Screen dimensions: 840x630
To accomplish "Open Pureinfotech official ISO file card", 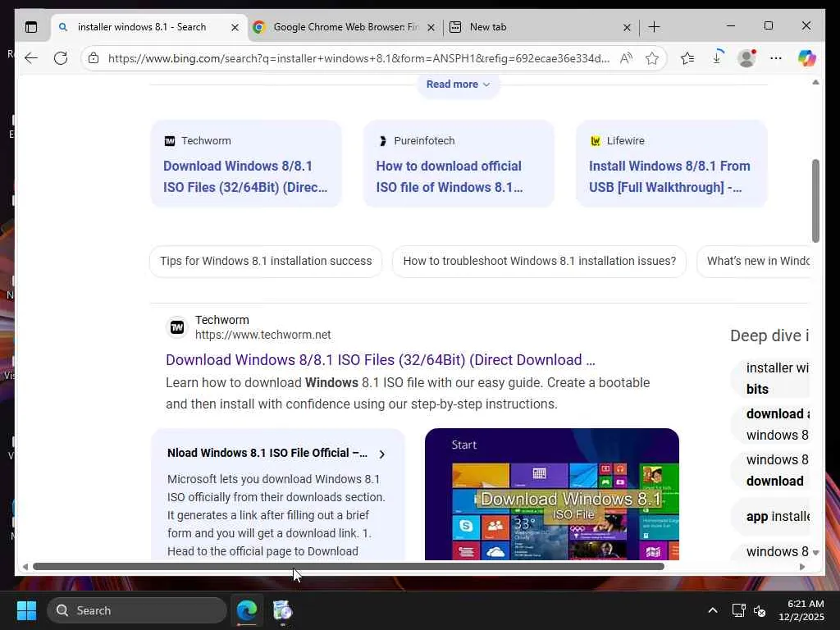I will tap(459, 164).
